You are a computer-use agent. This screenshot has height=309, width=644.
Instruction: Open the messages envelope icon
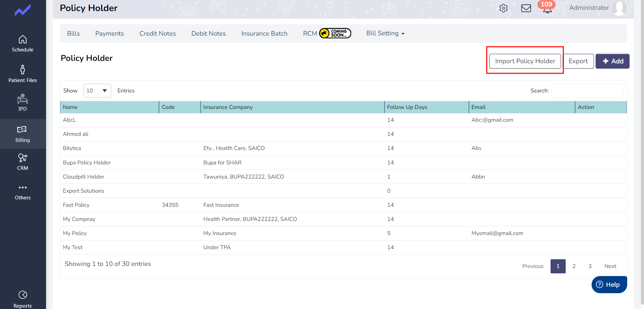click(x=526, y=8)
